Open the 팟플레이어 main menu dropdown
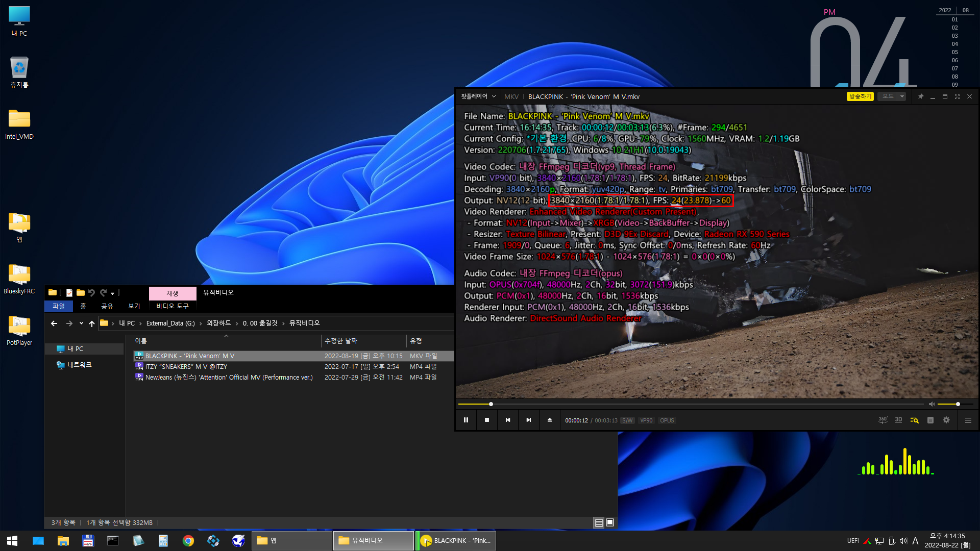Image resolution: width=980 pixels, height=551 pixels. click(478, 96)
